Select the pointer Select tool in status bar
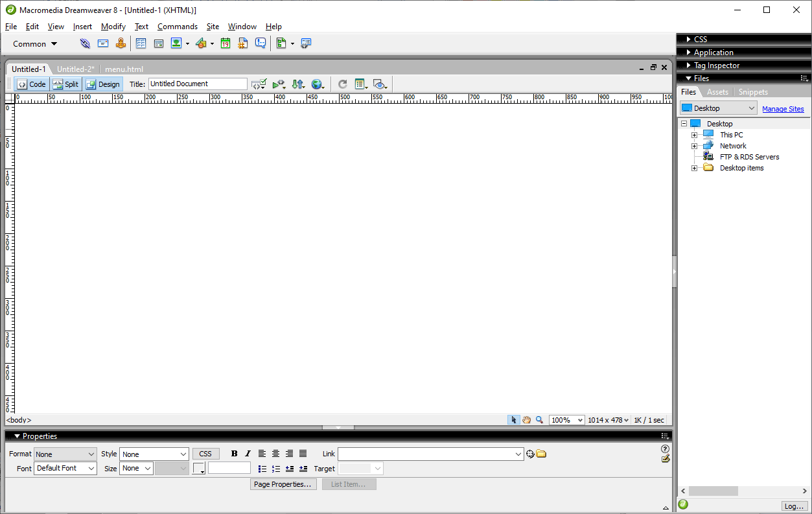The image size is (812, 514). [514, 420]
